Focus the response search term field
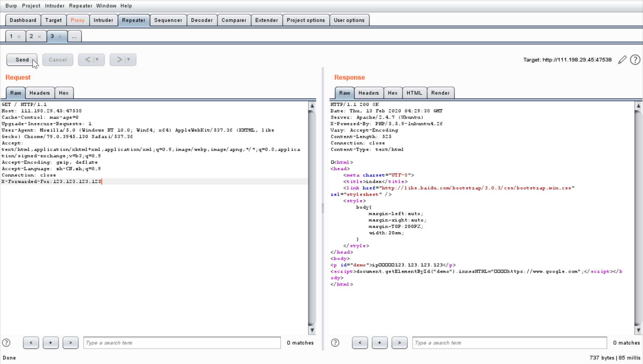This screenshot has width=643, height=364. click(510, 343)
